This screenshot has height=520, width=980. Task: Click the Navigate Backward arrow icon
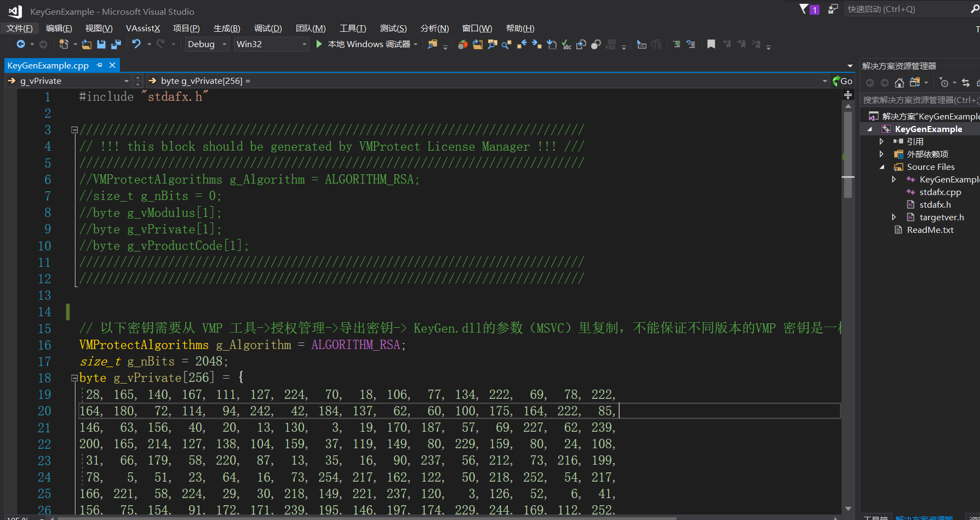(x=20, y=44)
